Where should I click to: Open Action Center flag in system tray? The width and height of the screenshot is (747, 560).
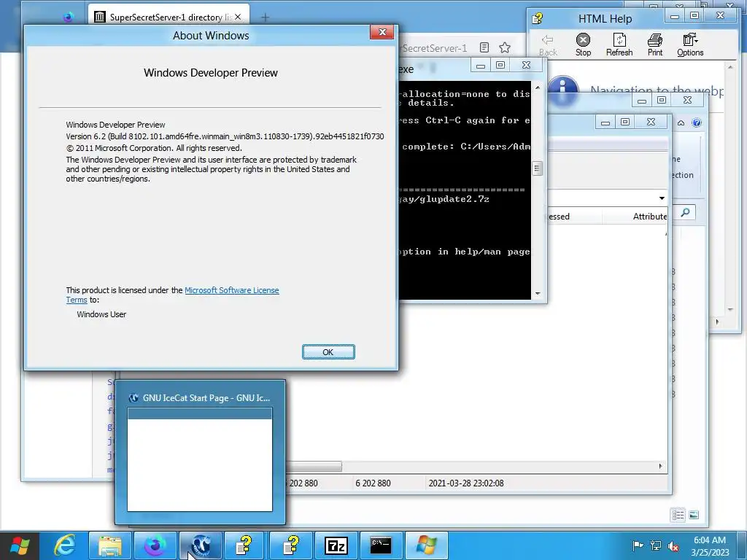(x=638, y=545)
